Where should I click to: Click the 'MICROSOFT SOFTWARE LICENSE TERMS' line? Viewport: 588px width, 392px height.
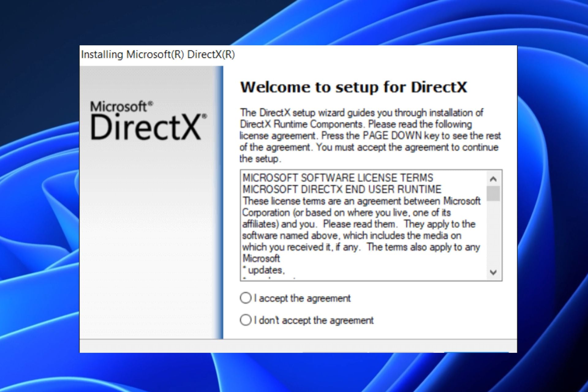[337, 177]
